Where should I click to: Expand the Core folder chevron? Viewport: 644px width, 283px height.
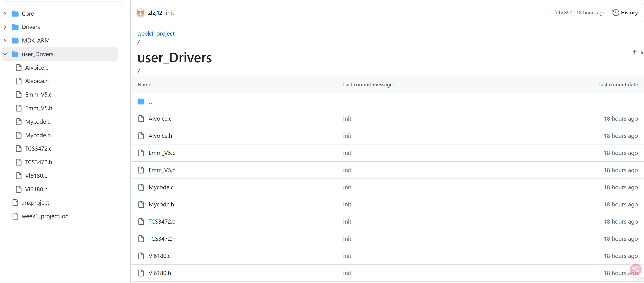(5, 14)
